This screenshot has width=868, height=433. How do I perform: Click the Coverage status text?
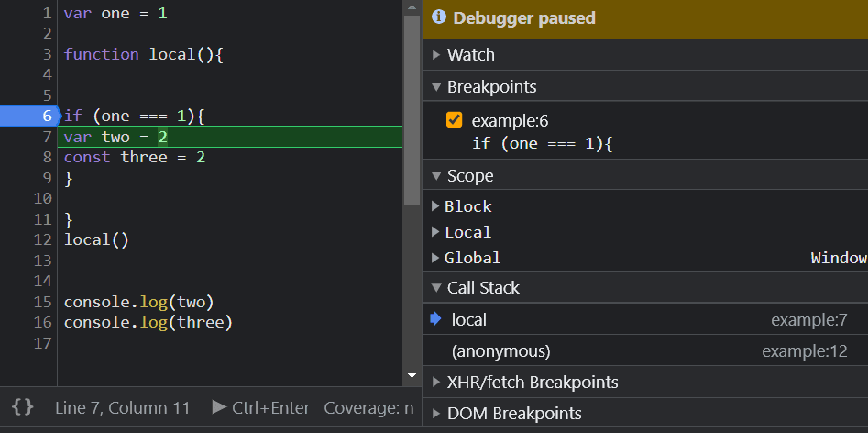pyautogui.click(x=368, y=407)
